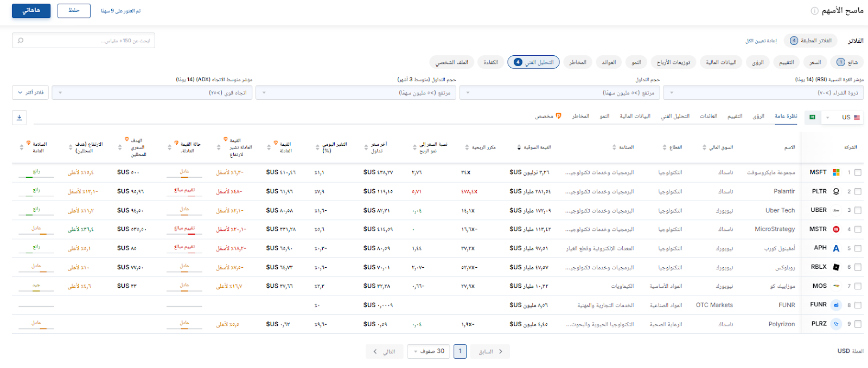The width and height of the screenshot is (868, 368).
Task: Sort by مكرر الربحية column arrows
Action: (467, 147)
